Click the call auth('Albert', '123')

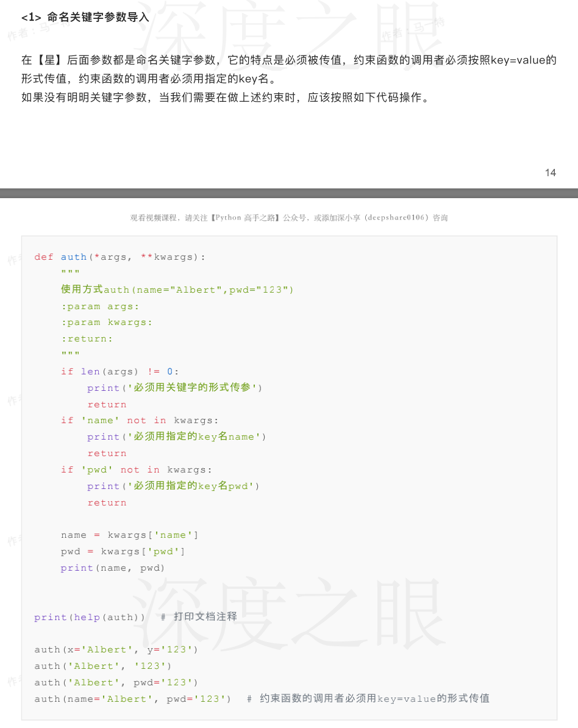(x=103, y=666)
